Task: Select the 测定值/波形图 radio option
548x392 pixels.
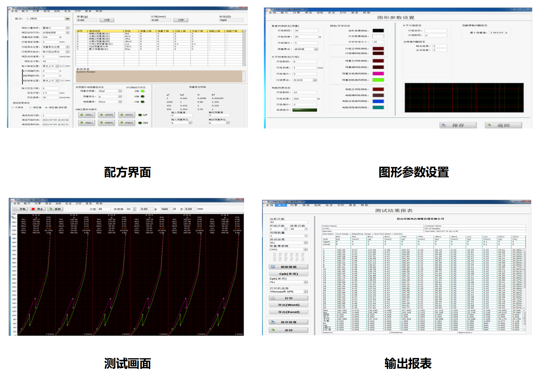Action: 46,107
